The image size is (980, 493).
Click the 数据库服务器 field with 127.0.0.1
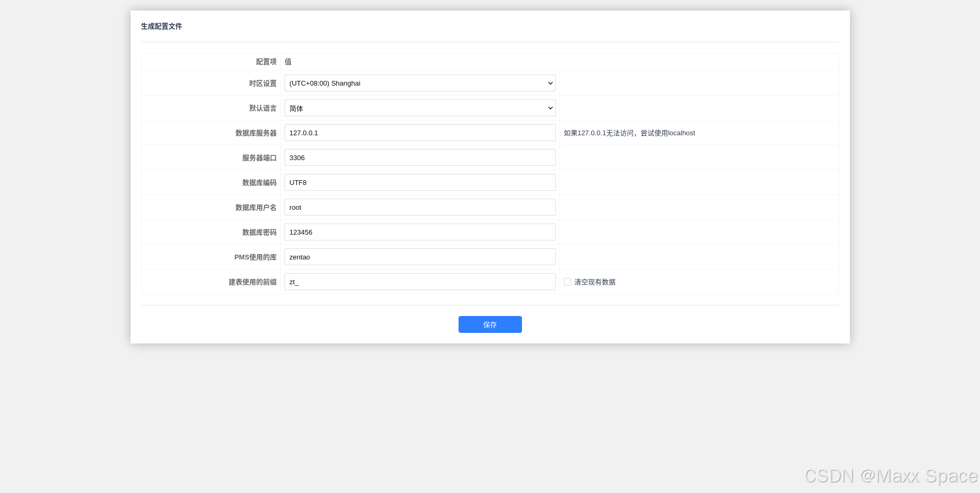(420, 133)
